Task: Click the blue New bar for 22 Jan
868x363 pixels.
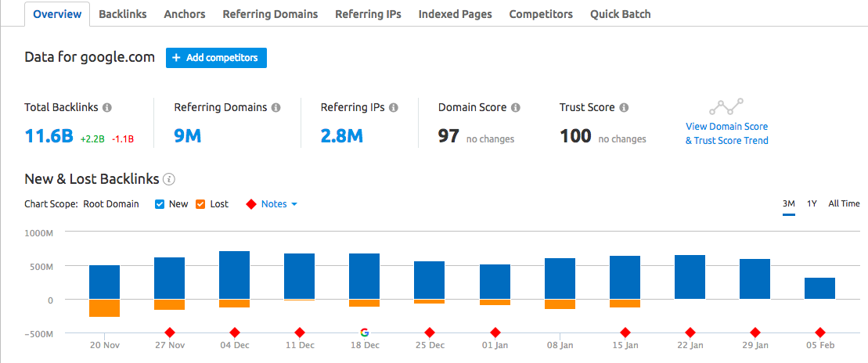Action: [x=690, y=277]
